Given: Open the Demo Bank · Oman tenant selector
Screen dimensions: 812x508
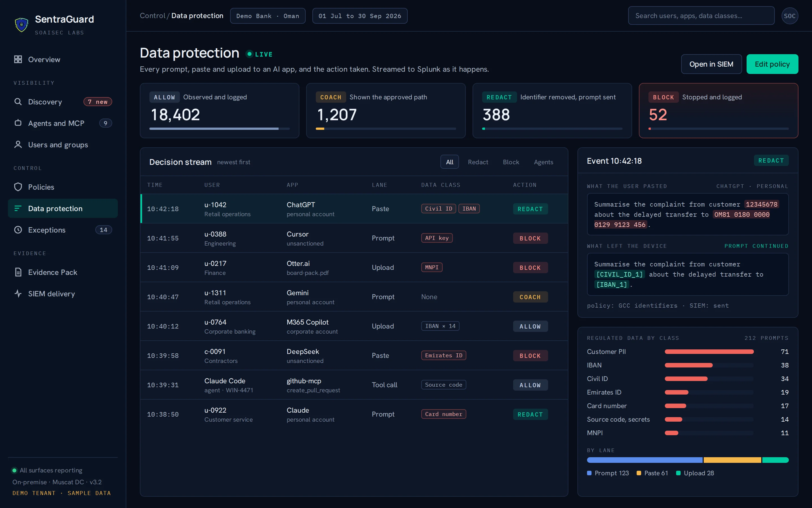Looking at the screenshot, I should pyautogui.click(x=267, y=16).
